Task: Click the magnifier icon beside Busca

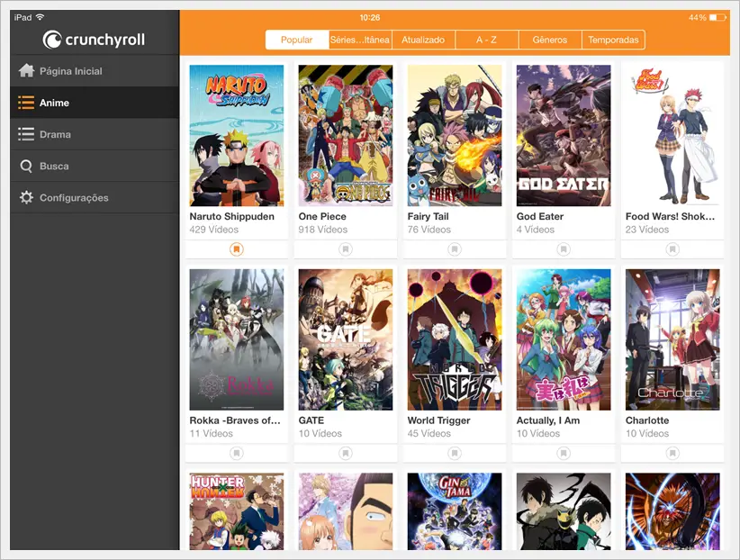Action: point(26,167)
